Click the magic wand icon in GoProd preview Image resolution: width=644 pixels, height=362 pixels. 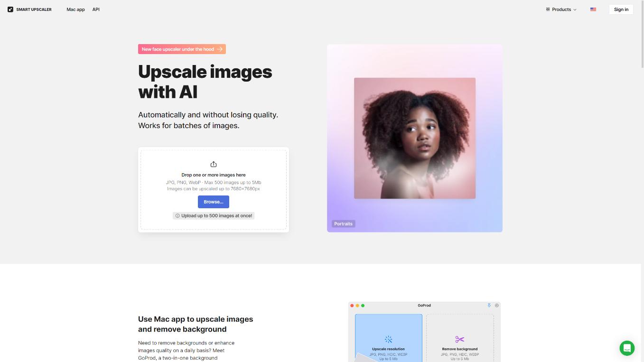tap(389, 339)
